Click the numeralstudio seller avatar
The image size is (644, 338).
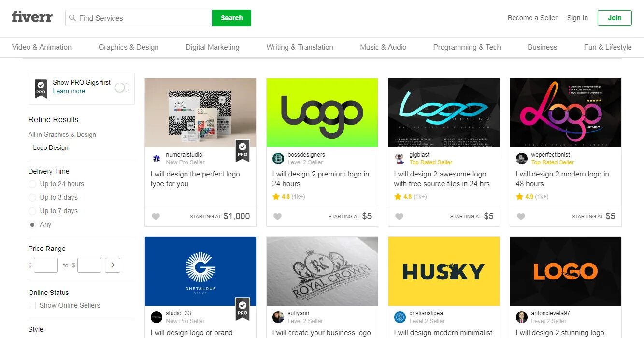156,159
